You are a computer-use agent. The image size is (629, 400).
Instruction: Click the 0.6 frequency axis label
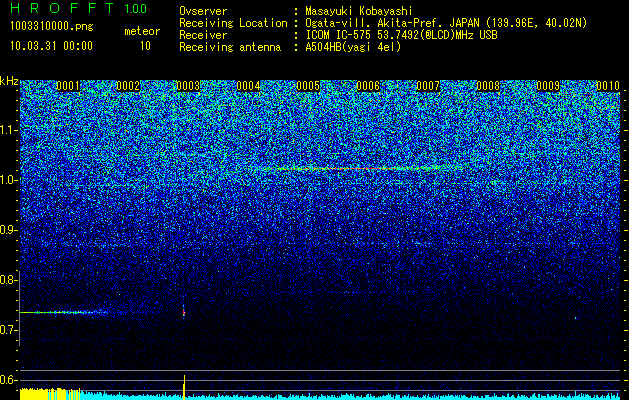coord(8,380)
